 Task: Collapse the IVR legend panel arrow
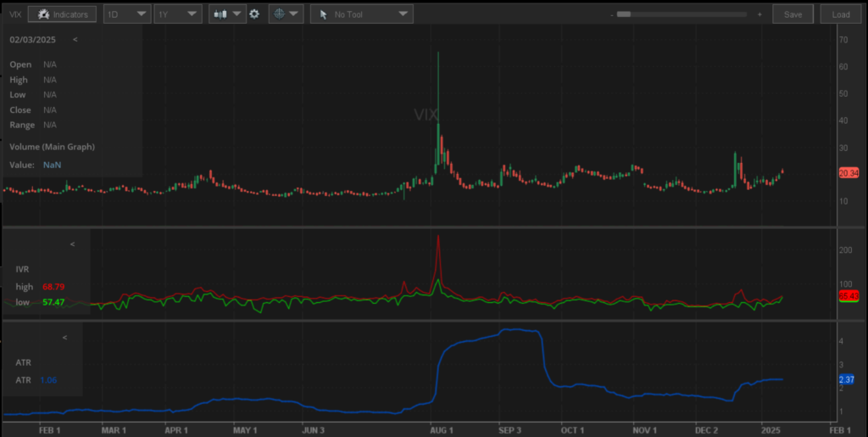[x=72, y=244]
